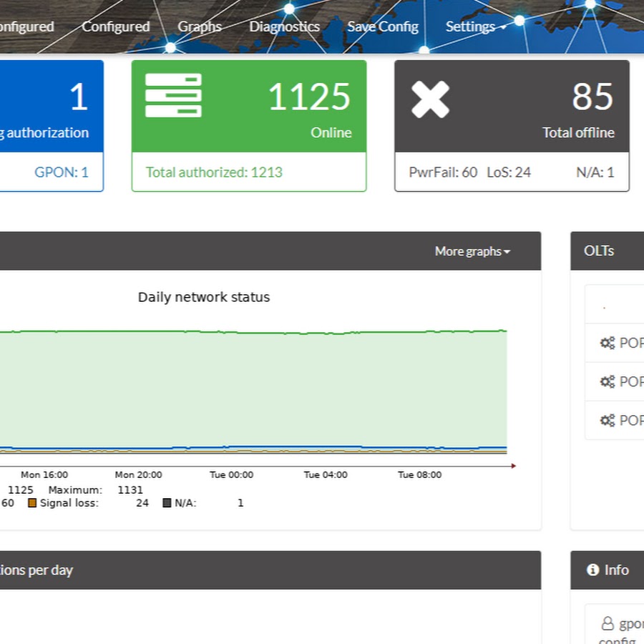Screen dimensions: 644x644
Task: Click the Tue 00:00 axis label
Action: (x=232, y=475)
